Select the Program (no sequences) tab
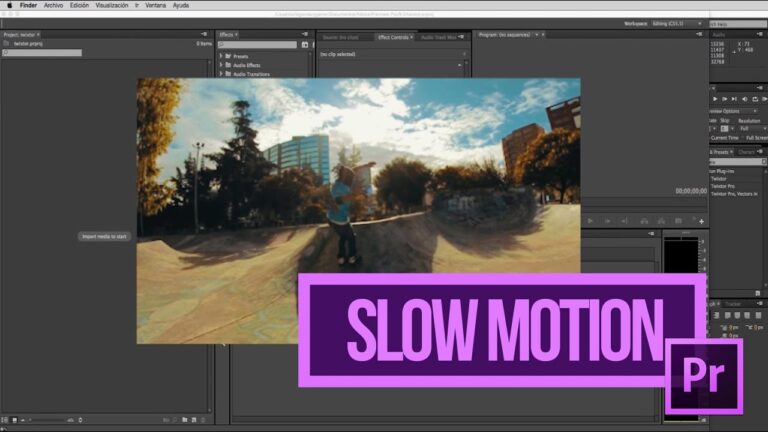The width and height of the screenshot is (768, 432). coord(504,35)
